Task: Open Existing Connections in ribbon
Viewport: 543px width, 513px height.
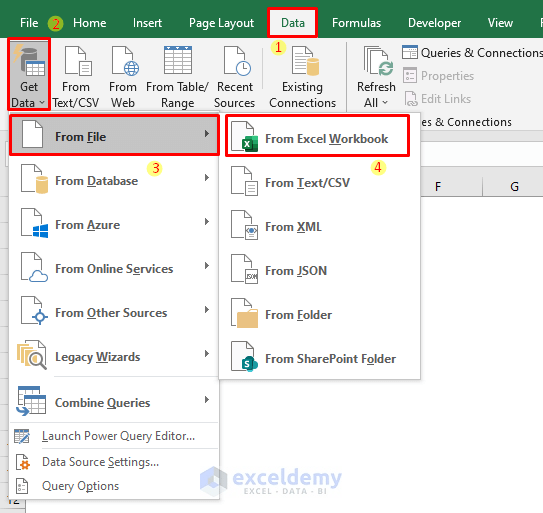Action: tap(302, 77)
